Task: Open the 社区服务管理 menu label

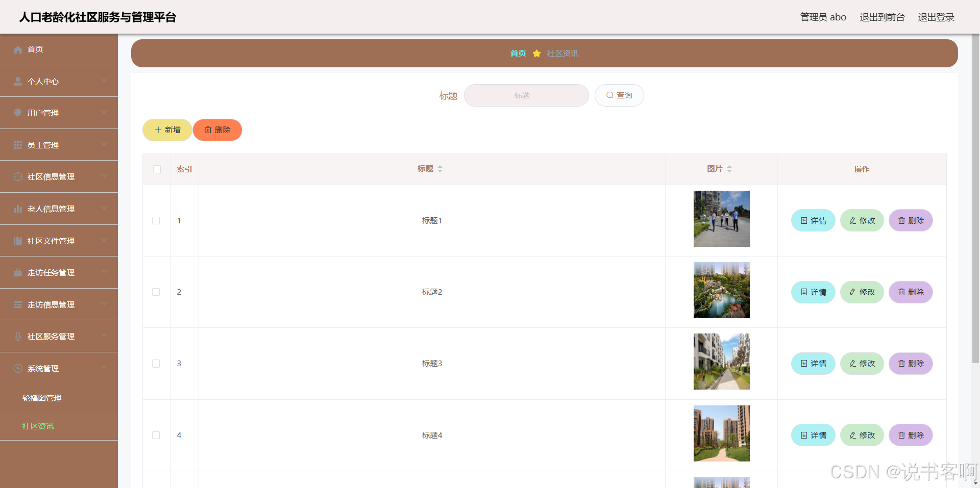Action: (x=51, y=337)
